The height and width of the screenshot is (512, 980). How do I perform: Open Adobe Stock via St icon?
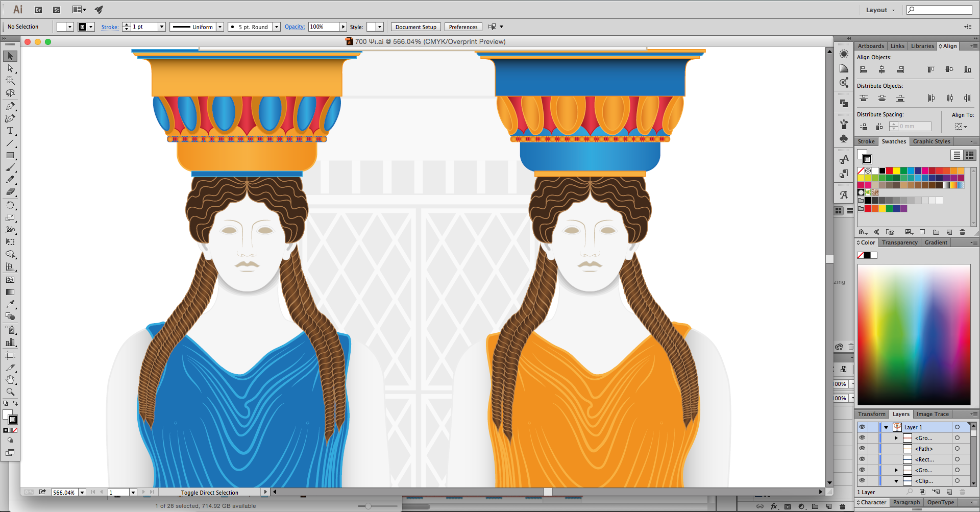pos(57,10)
